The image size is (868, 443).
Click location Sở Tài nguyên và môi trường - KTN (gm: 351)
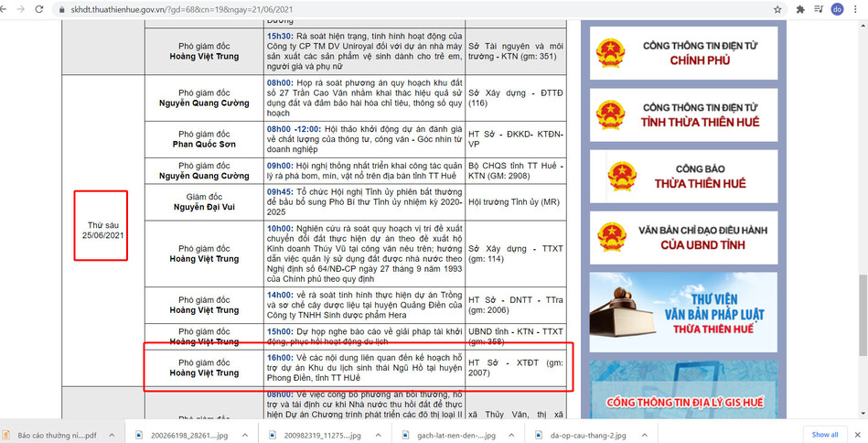(516, 51)
